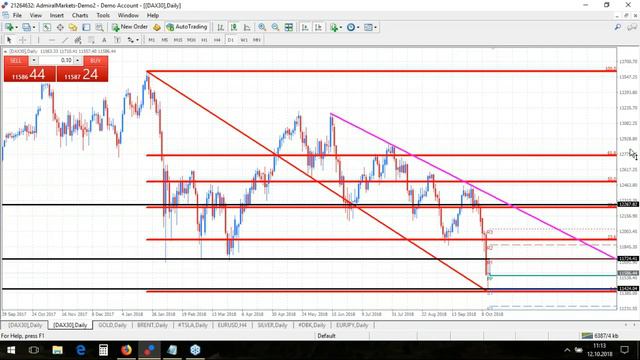Click the lot volume field 0.10

click(56, 60)
